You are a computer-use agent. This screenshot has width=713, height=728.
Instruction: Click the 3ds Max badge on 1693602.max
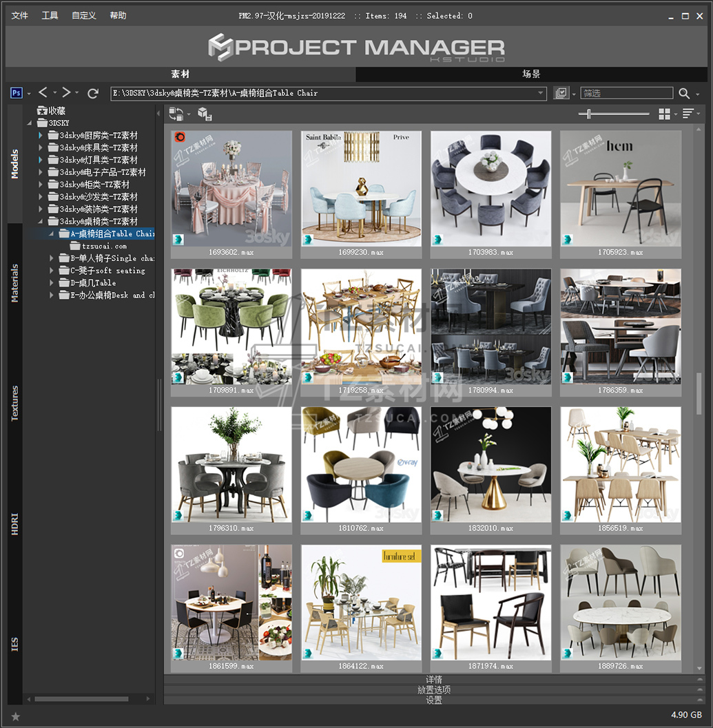point(178,240)
